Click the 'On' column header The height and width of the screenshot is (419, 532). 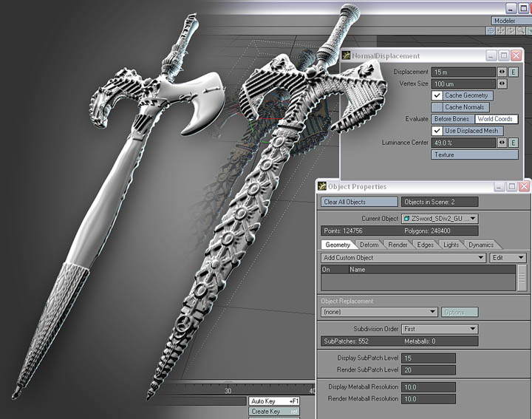(x=326, y=270)
